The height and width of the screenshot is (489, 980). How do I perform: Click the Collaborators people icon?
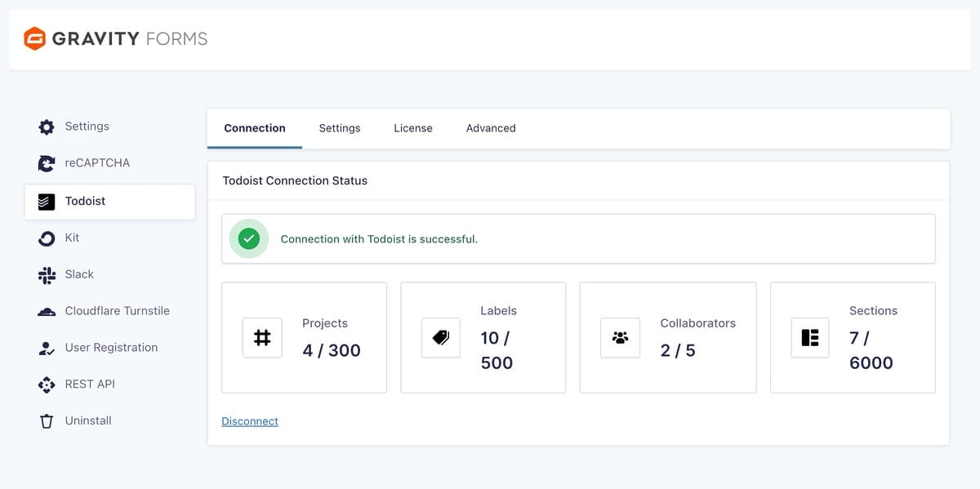tap(620, 337)
